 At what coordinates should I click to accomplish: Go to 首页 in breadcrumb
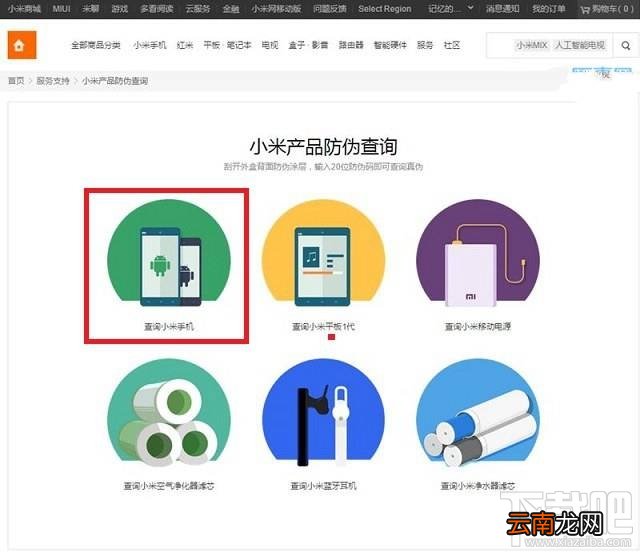pos(16,81)
